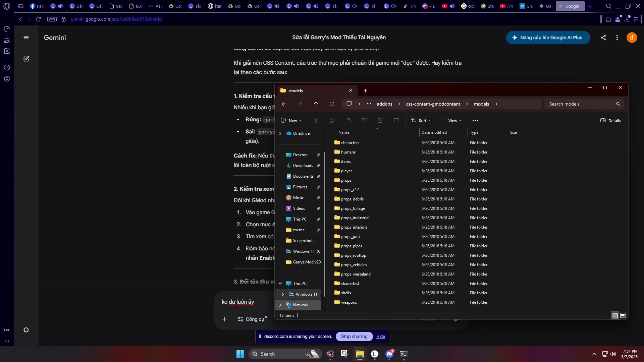Image resolution: width=644 pixels, height=362 pixels.
Task: Open Discord from the Windows taskbar
Action: point(389,354)
